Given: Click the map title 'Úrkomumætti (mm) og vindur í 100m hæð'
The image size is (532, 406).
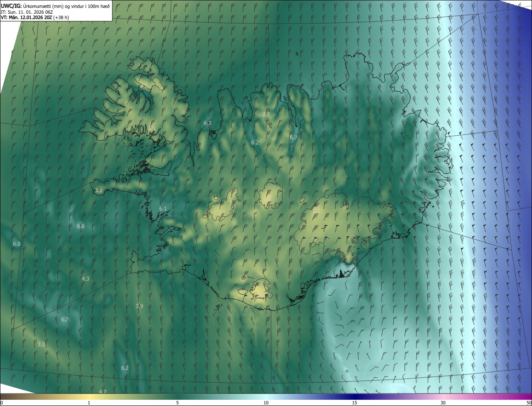Looking at the screenshot, I should 66,5.
